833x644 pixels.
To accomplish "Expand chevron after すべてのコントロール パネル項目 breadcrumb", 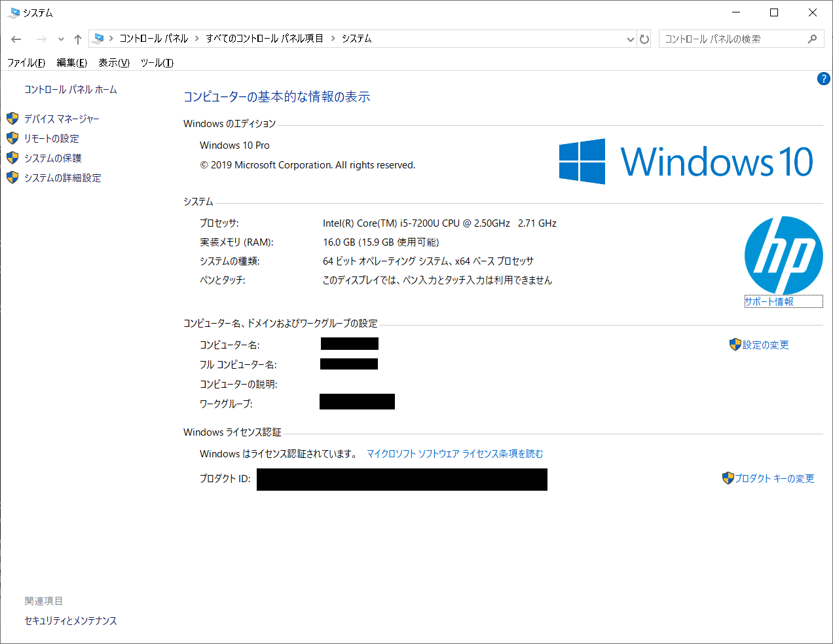I will point(333,39).
